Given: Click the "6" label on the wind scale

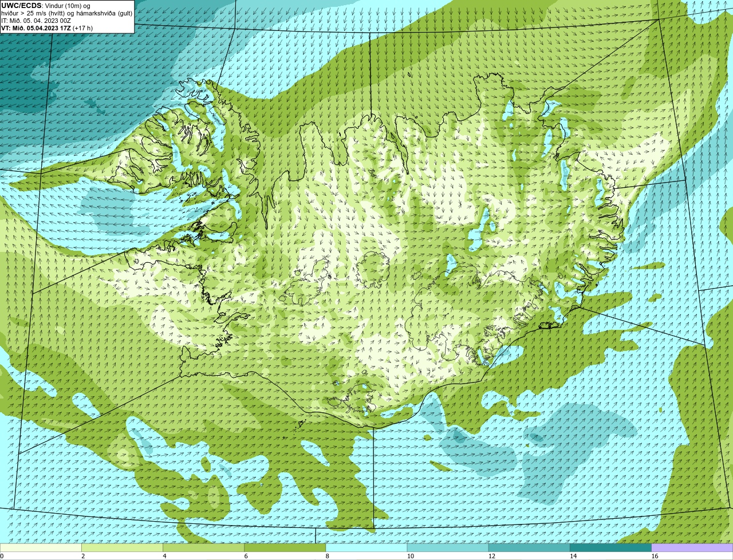Looking at the screenshot, I should [x=246, y=556].
